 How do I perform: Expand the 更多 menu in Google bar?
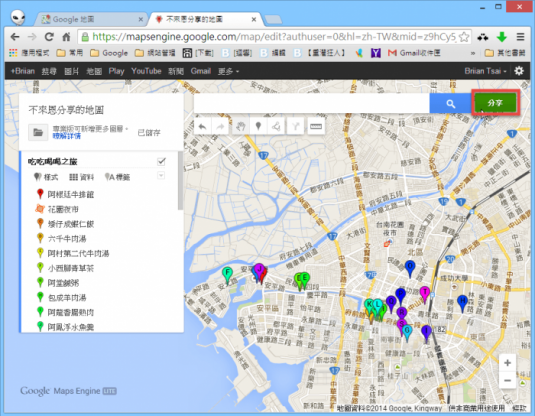tap(228, 71)
